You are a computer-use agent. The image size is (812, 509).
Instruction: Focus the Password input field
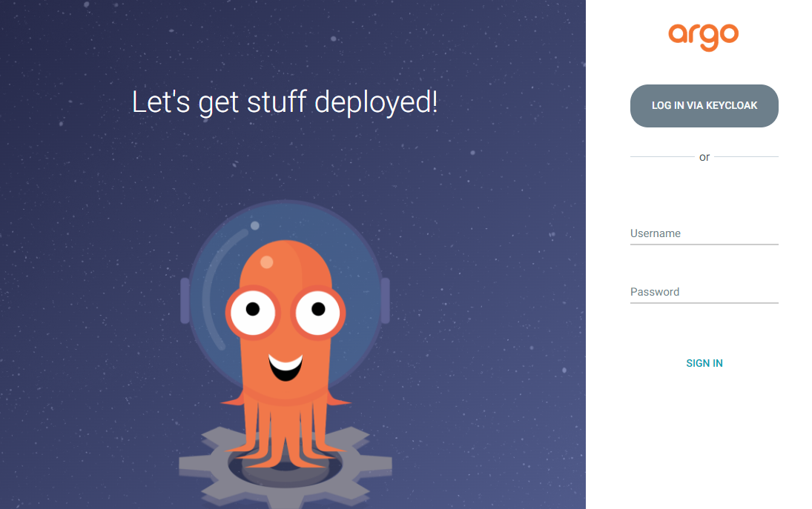click(704, 292)
